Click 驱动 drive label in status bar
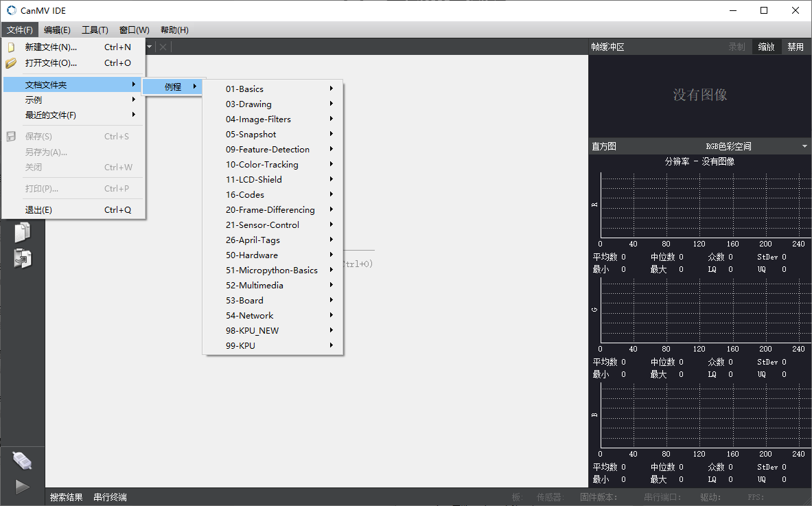 (710, 497)
